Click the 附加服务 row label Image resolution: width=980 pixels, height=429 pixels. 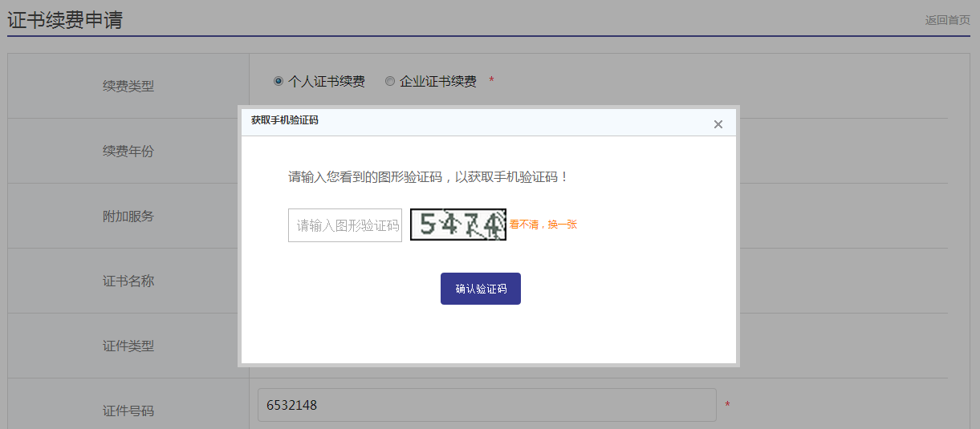[128, 216]
